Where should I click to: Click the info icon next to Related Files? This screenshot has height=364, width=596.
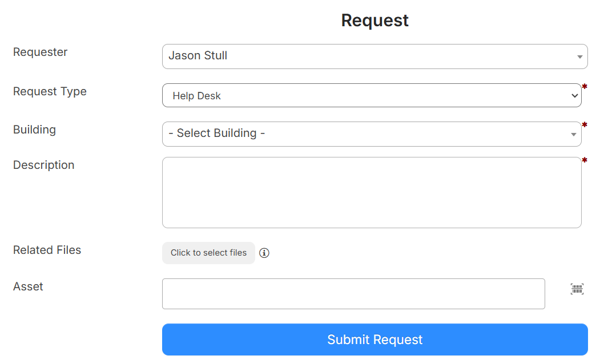pos(264,253)
